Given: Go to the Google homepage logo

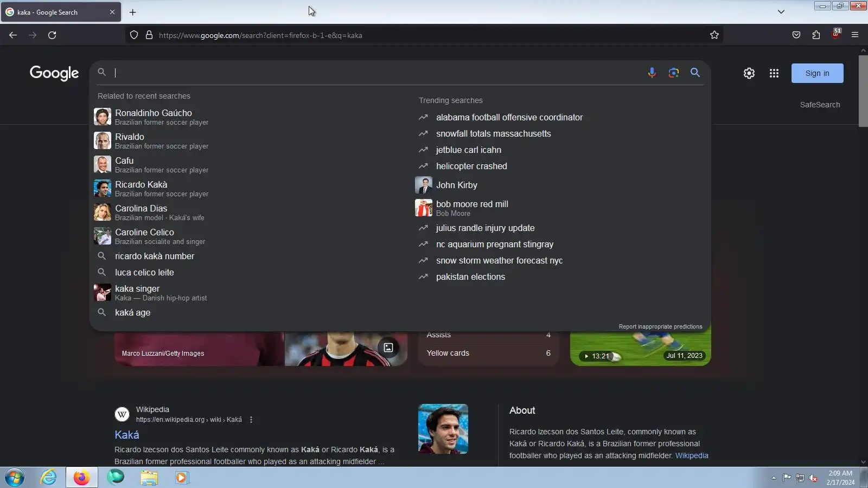Looking at the screenshot, I should pyautogui.click(x=54, y=73).
